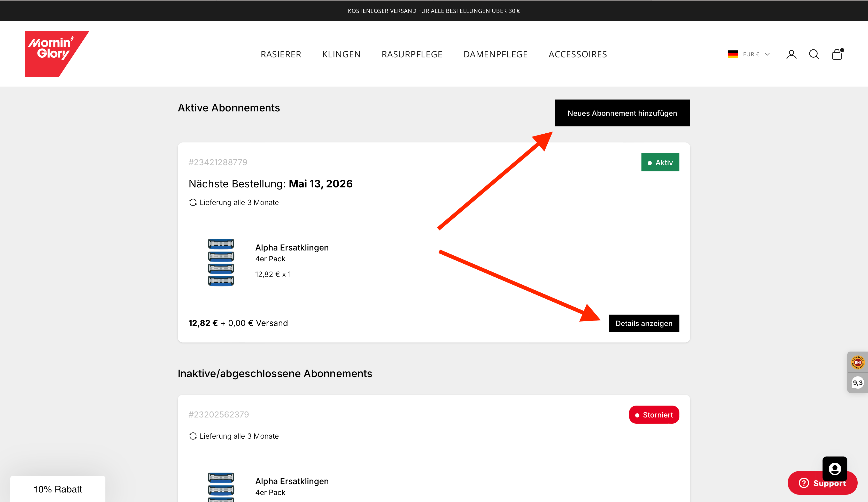Click the German flag icon

coord(733,55)
